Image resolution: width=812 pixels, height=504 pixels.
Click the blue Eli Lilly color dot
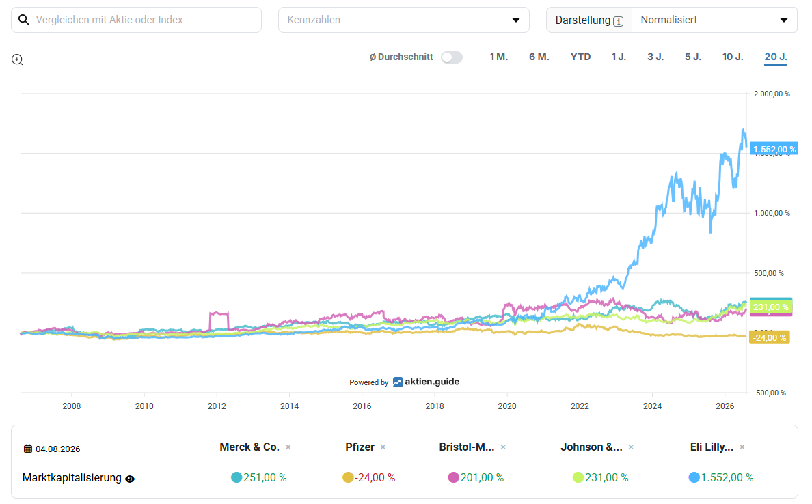point(694,477)
